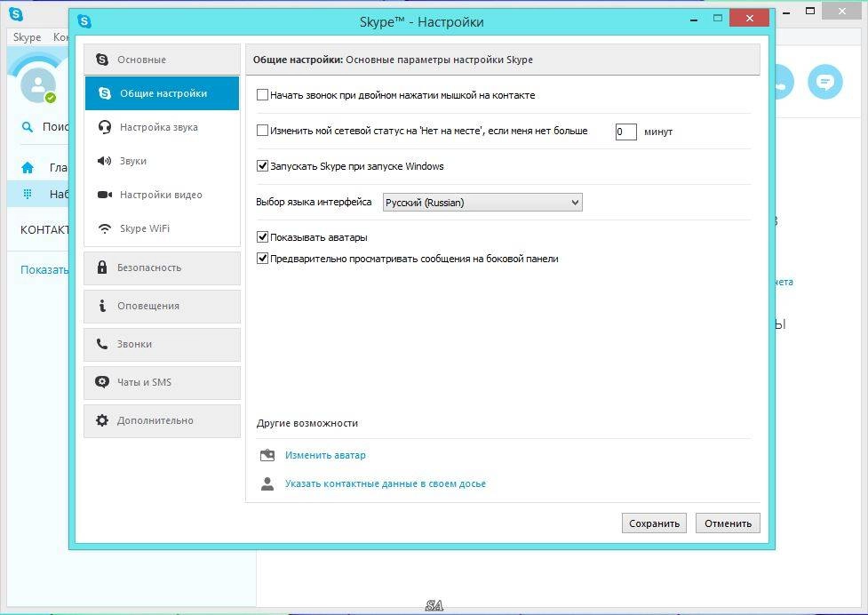Expand the Дополнительно section

[x=162, y=420]
